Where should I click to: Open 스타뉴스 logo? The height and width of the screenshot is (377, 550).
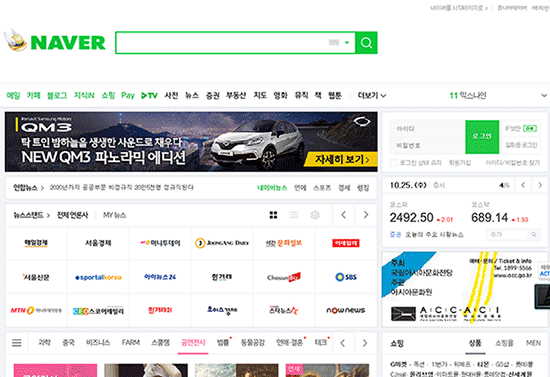pyautogui.click(x=284, y=310)
